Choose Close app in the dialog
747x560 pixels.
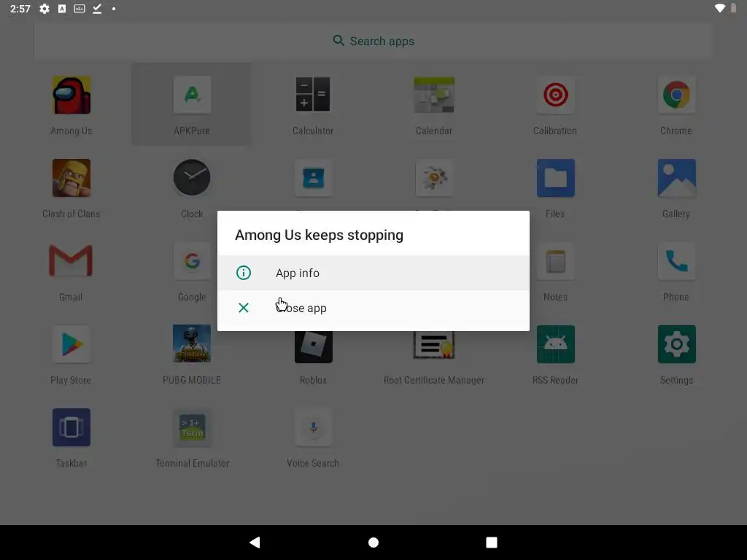tap(373, 308)
